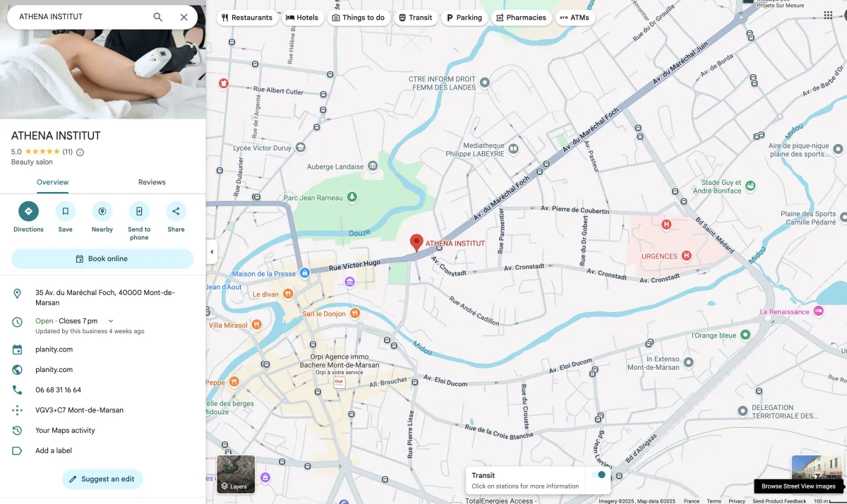Select the Things to do chip
This screenshot has width=847, height=504.
[x=358, y=18]
